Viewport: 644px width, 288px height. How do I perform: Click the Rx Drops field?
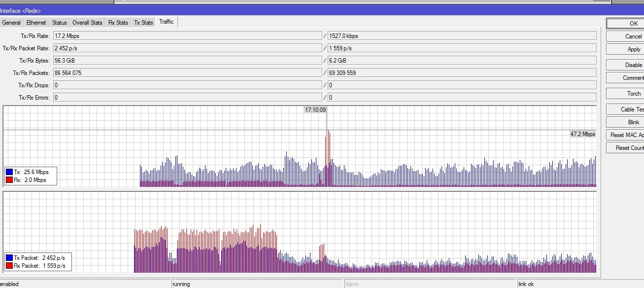tap(462, 85)
